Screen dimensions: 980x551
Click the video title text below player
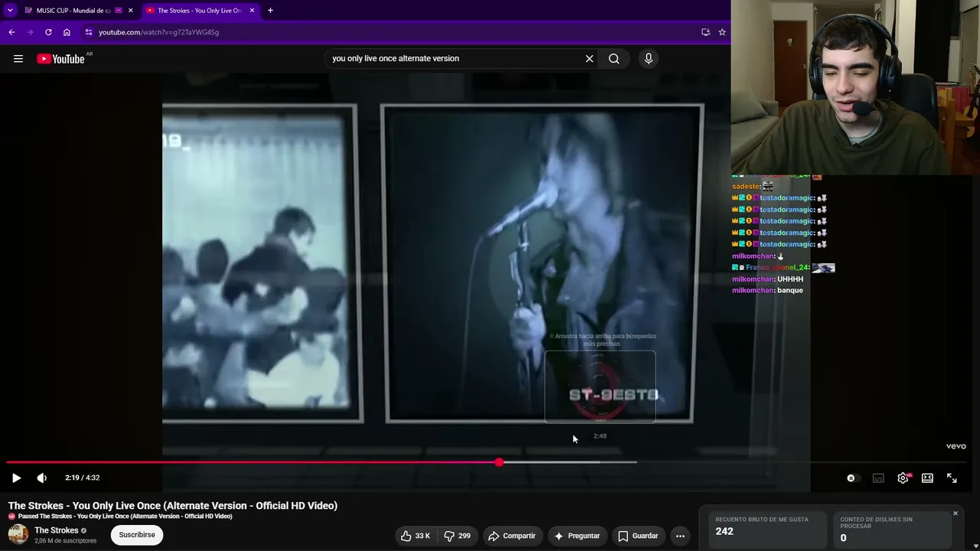(x=173, y=505)
